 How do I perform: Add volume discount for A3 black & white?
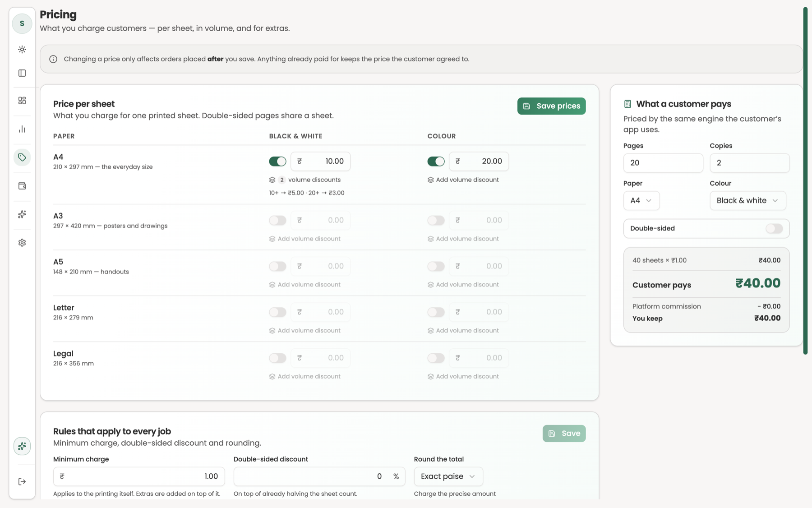[304, 239]
